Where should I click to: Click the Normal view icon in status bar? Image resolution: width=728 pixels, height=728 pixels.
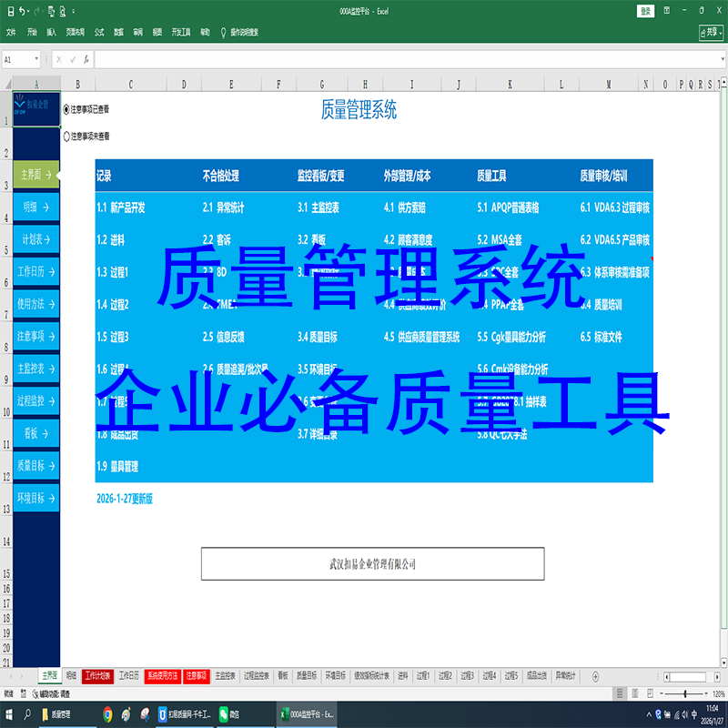point(620,693)
